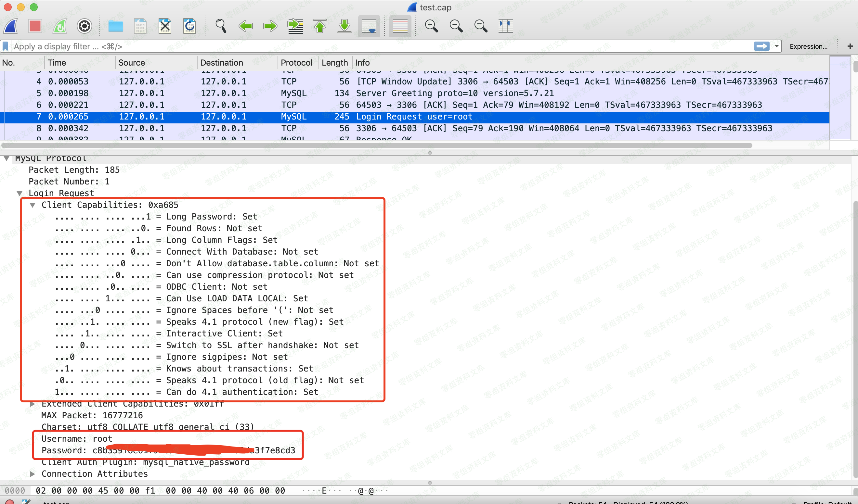This screenshot has width=858, height=504.
Task: Reload the capture file
Action: 189,26
